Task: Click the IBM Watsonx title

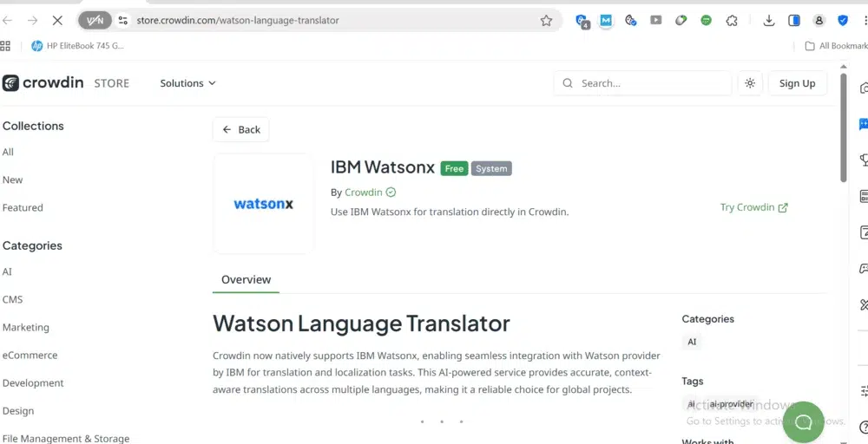Action: tap(383, 167)
